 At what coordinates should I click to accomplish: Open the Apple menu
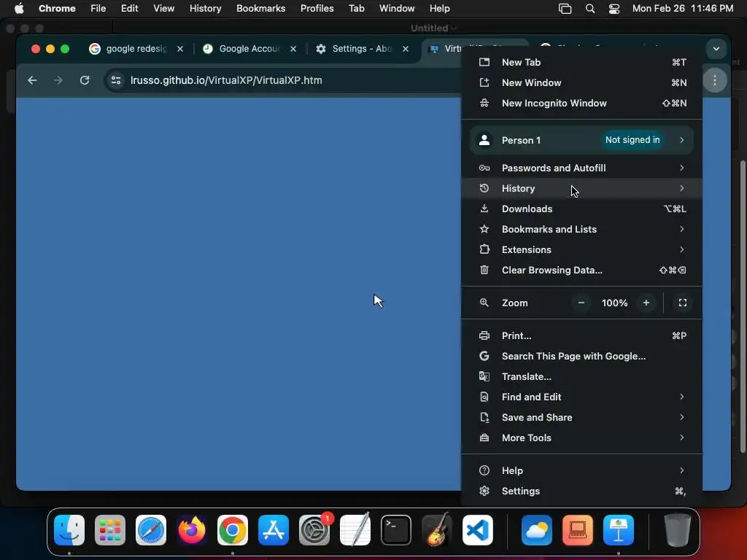coord(19,9)
